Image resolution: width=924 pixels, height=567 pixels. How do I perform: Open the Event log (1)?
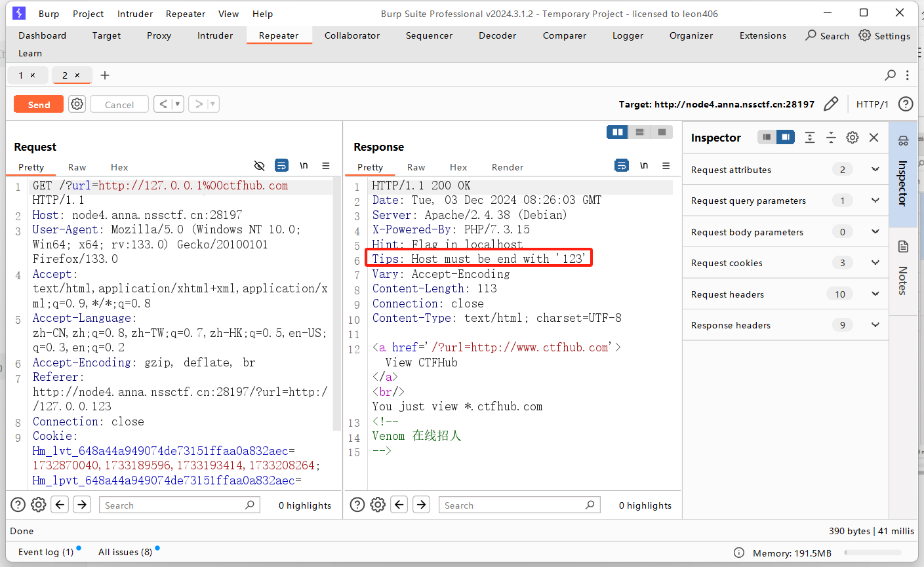tap(46, 552)
